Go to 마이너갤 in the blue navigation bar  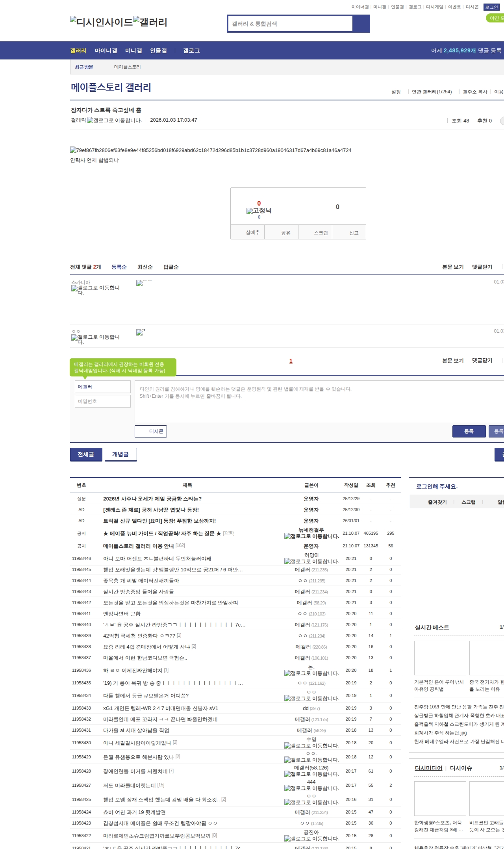pos(106,51)
